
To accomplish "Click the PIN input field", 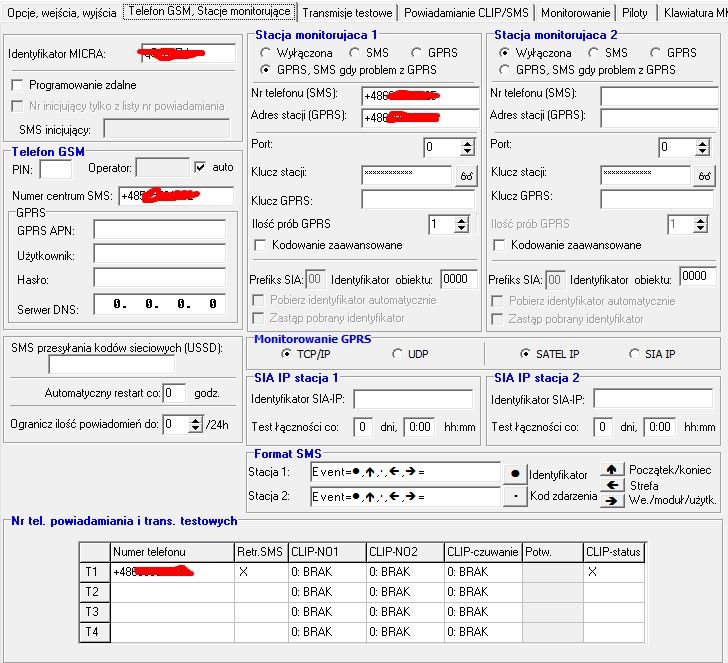I will [x=56, y=169].
